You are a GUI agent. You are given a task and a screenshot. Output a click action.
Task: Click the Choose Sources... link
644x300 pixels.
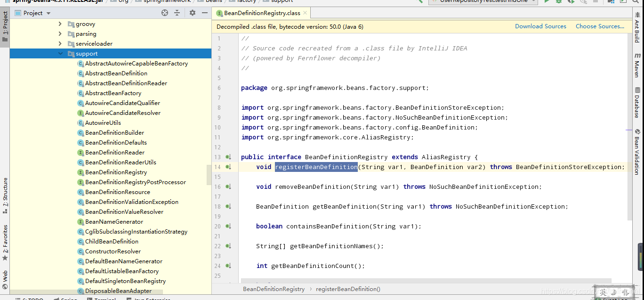(x=600, y=26)
